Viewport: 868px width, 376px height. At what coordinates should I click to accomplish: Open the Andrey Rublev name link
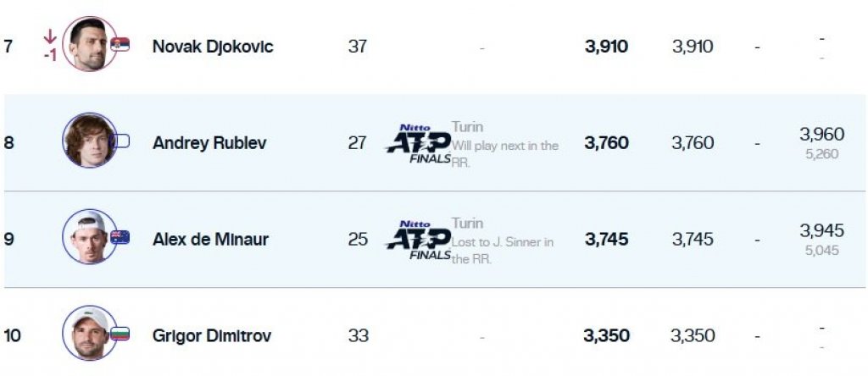(209, 143)
